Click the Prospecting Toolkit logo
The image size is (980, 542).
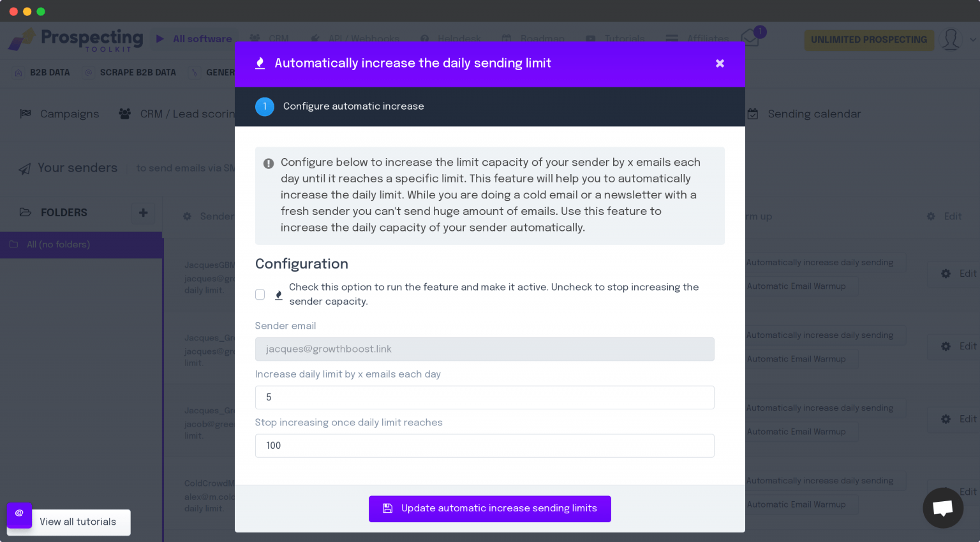click(75, 39)
